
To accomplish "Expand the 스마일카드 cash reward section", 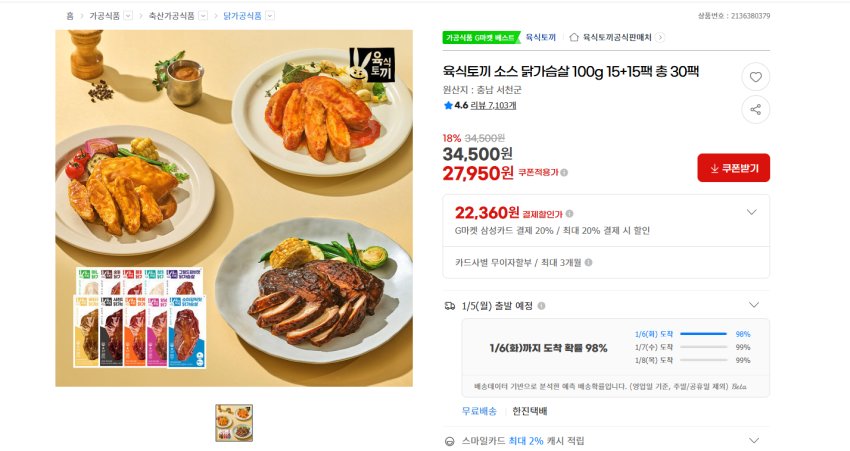I will pyautogui.click(x=753, y=440).
